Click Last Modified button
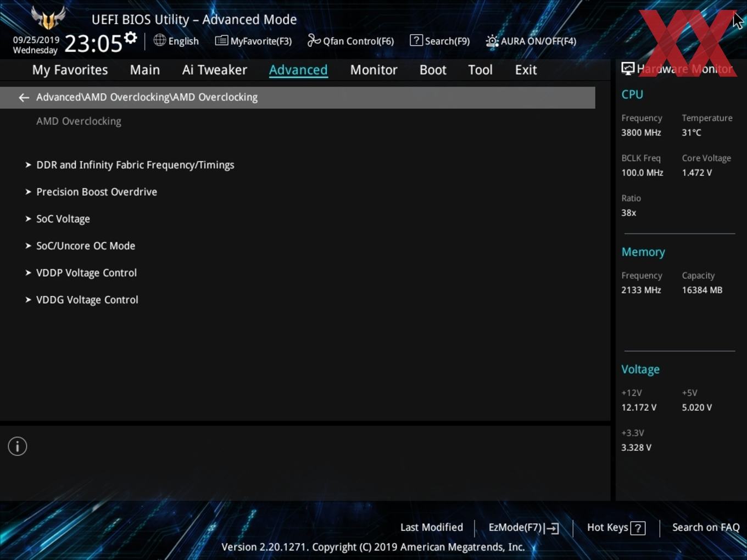 click(x=432, y=527)
